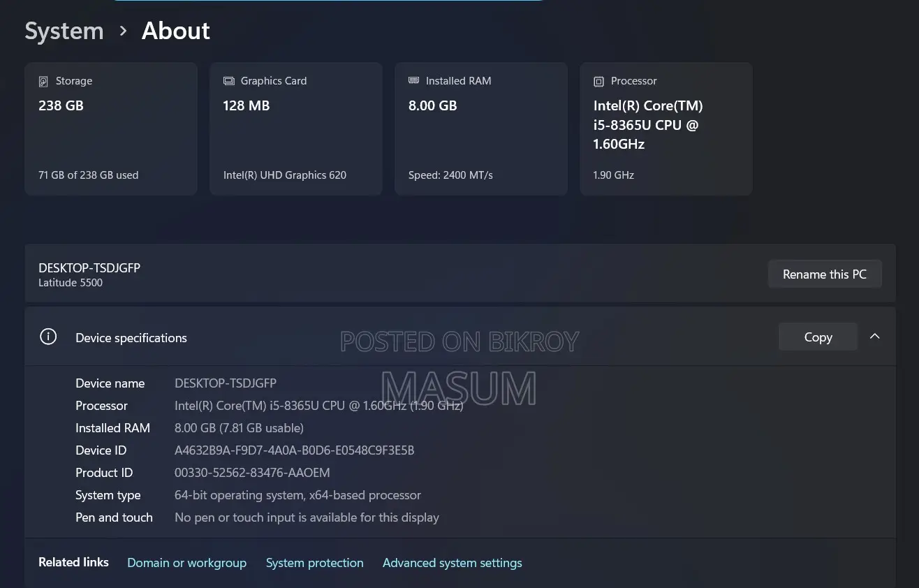Click the 'Device ID' label
Image resolution: width=919 pixels, height=588 pixels.
point(101,450)
